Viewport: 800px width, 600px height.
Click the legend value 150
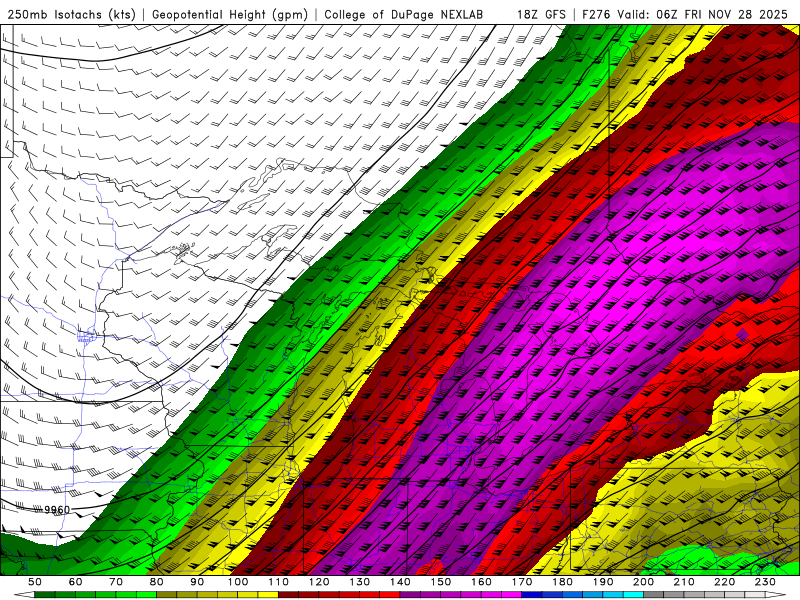441,582
